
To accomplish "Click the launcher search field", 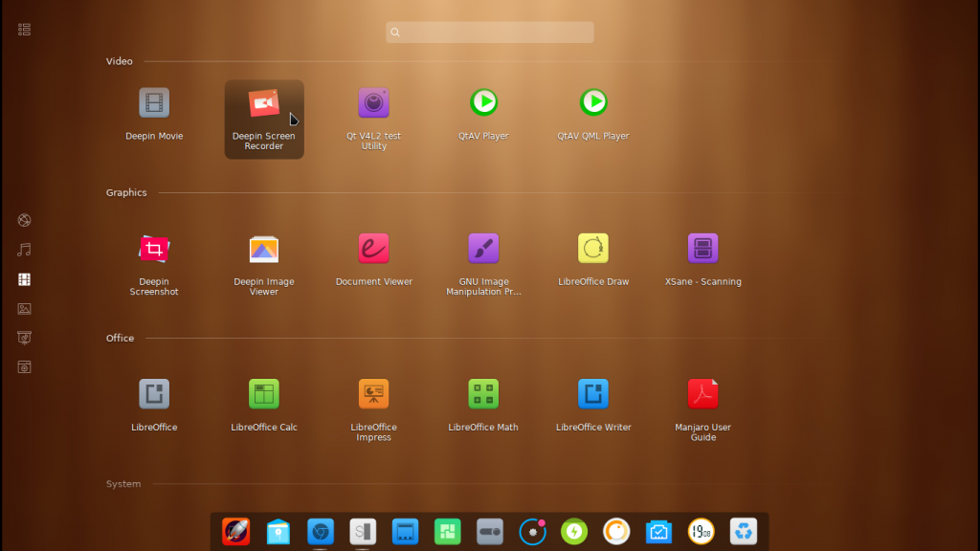I will click(490, 33).
